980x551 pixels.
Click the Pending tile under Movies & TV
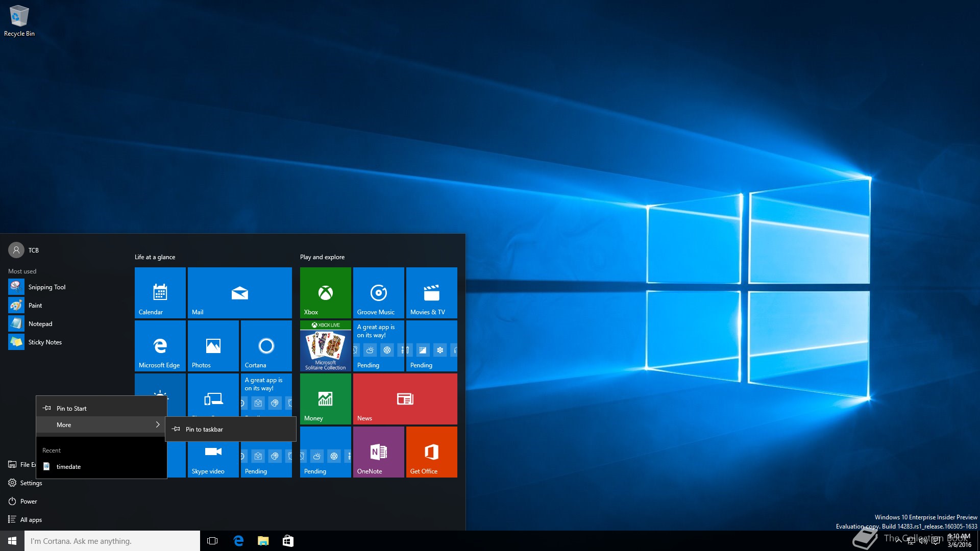click(x=432, y=346)
